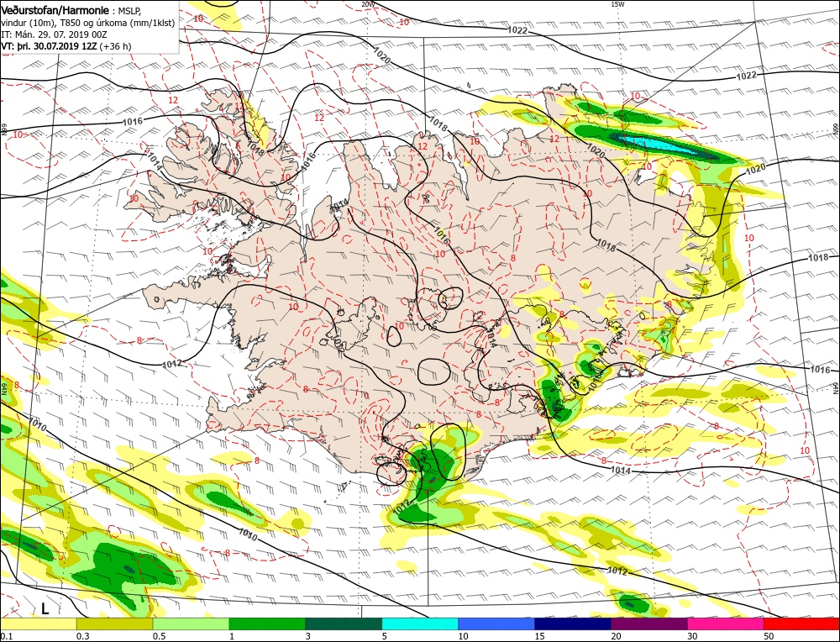The image size is (840, 642).
Task: Click the 'VT: þri. 30.07.2019 12Z' valid time
Action: (x=49, y=46)
